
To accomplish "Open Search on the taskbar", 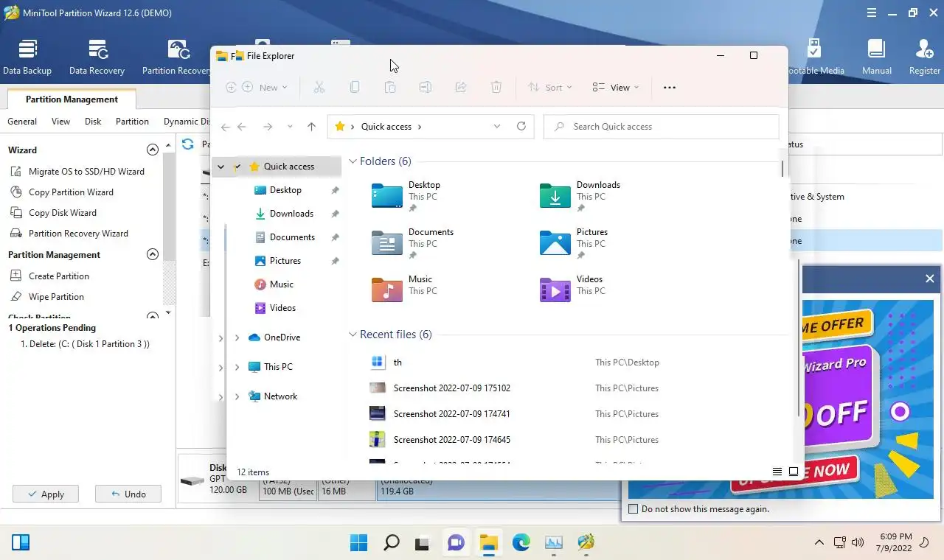I will click(392, 543).
